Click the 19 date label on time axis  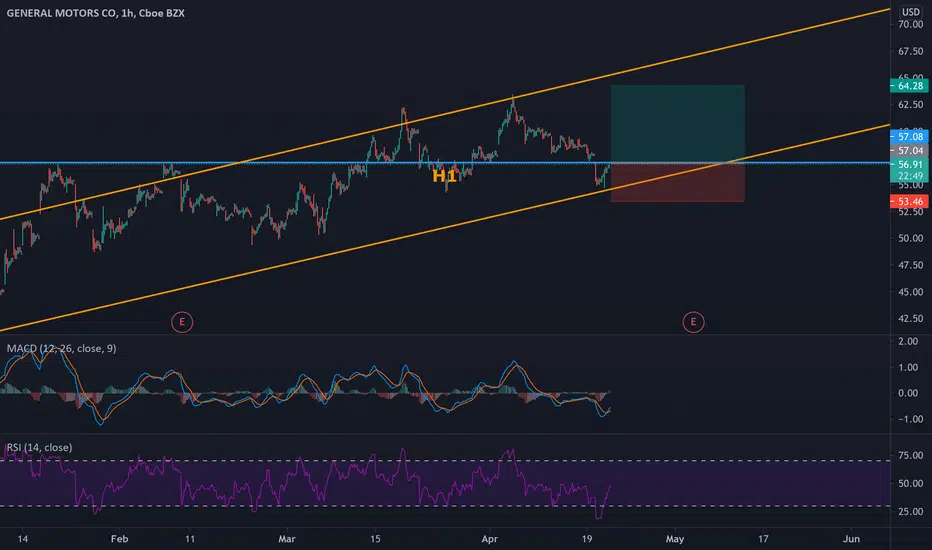point(587,539)
